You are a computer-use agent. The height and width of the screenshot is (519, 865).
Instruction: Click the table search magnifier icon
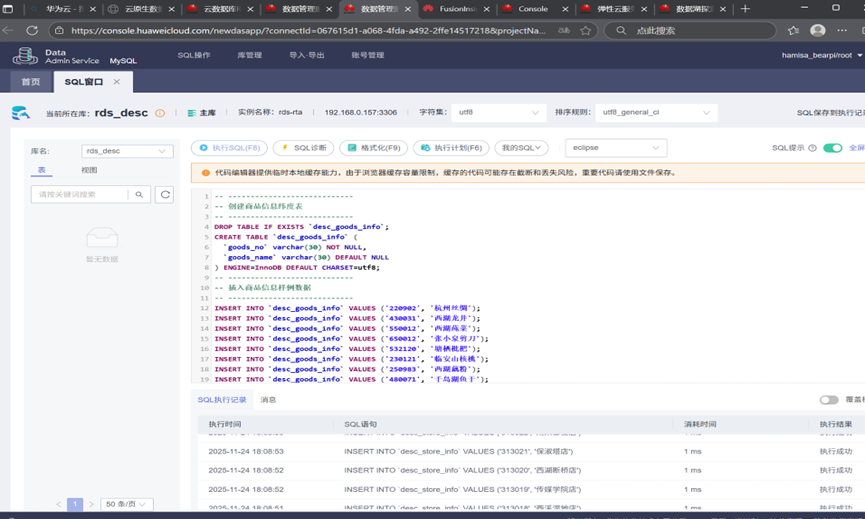139,195
